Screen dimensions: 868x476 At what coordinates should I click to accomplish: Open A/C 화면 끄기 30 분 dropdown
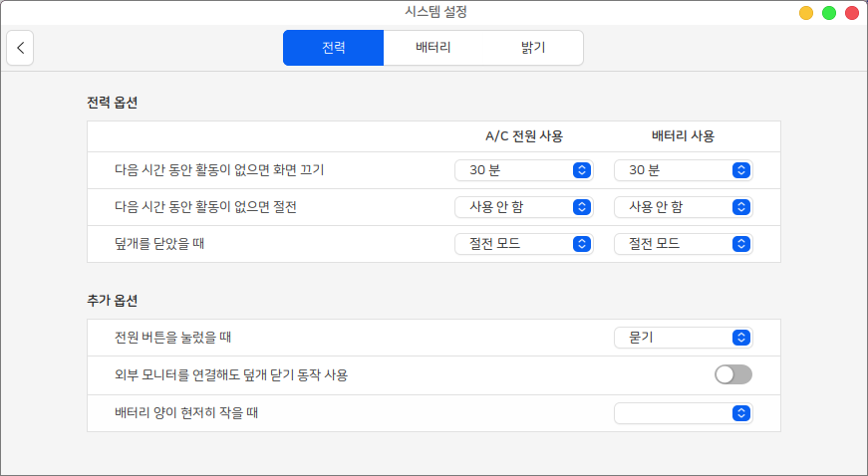click(x=523, y=170)
